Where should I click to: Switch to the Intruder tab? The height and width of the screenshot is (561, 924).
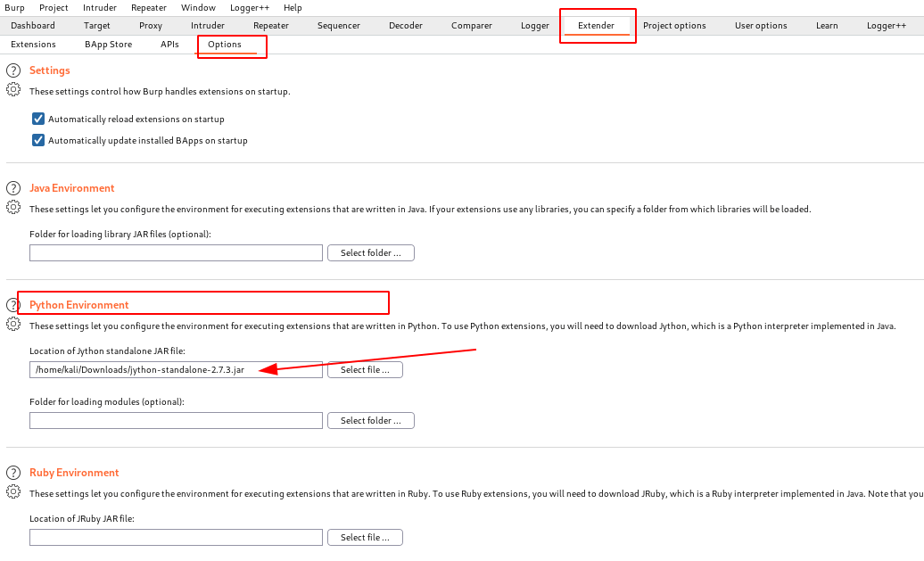pos(208,26)
